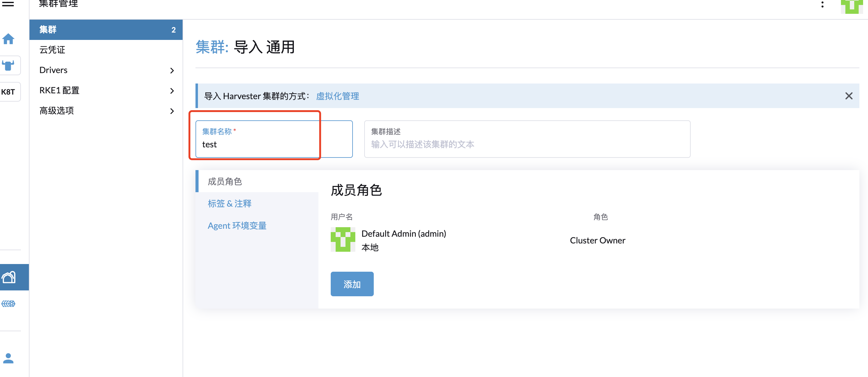This screenshot has height=377, width=868.
Task: Click the 集群管理 header title
Action: 58,4
